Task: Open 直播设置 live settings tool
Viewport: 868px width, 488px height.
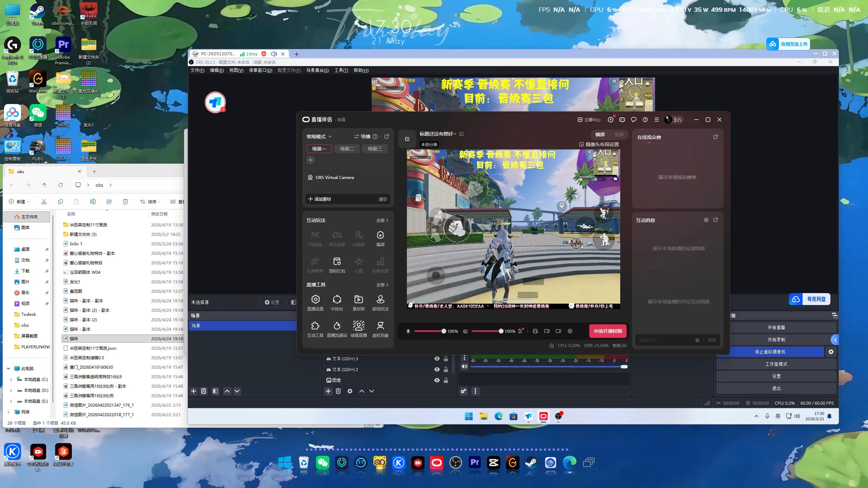Action: point(315,303)
